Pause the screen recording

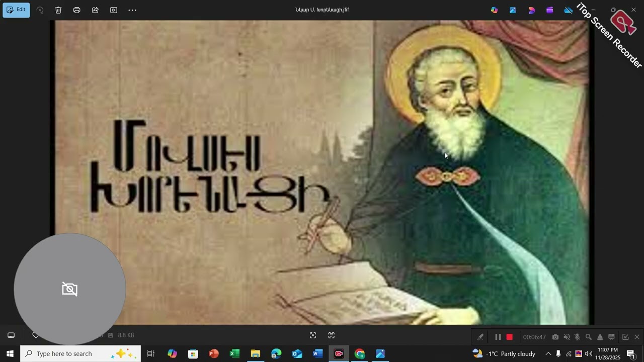tap(498, 337)
